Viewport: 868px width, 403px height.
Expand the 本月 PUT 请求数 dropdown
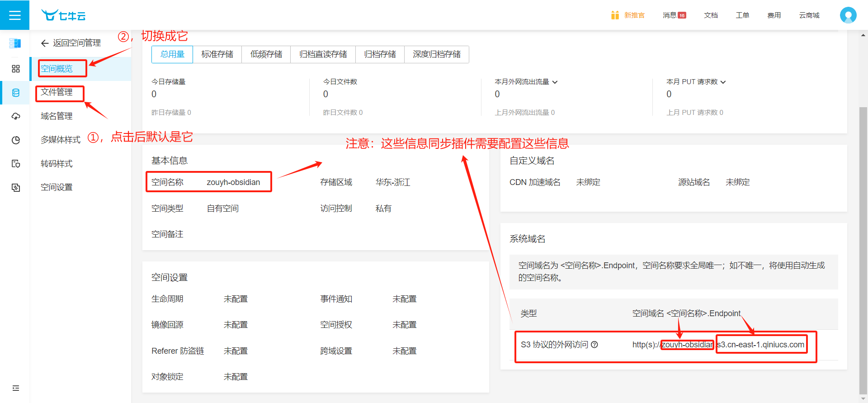723,82
